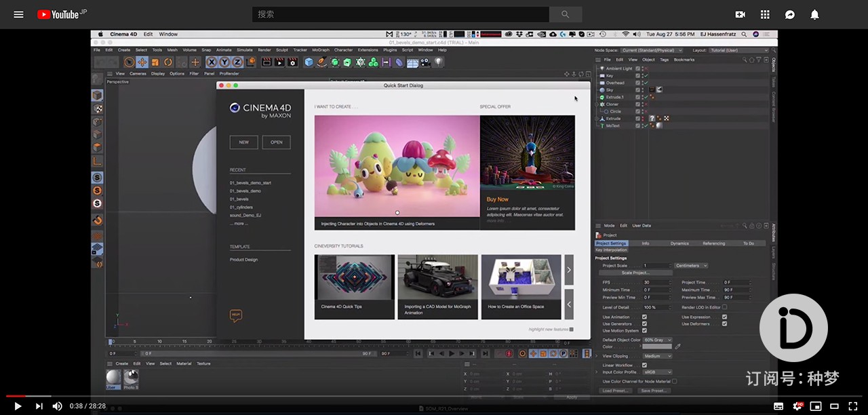Toggle Linear Workflow checkbox
The width and height of the screenshot is (868, 415).
pyautogui.click(x=644, y=365)
